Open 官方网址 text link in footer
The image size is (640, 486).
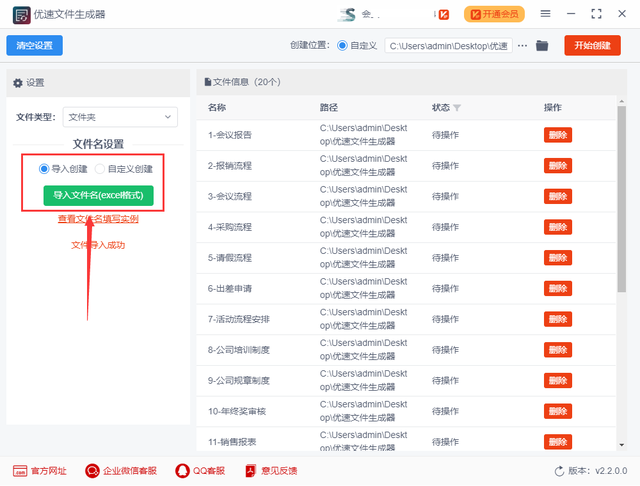tap(49, 471)
